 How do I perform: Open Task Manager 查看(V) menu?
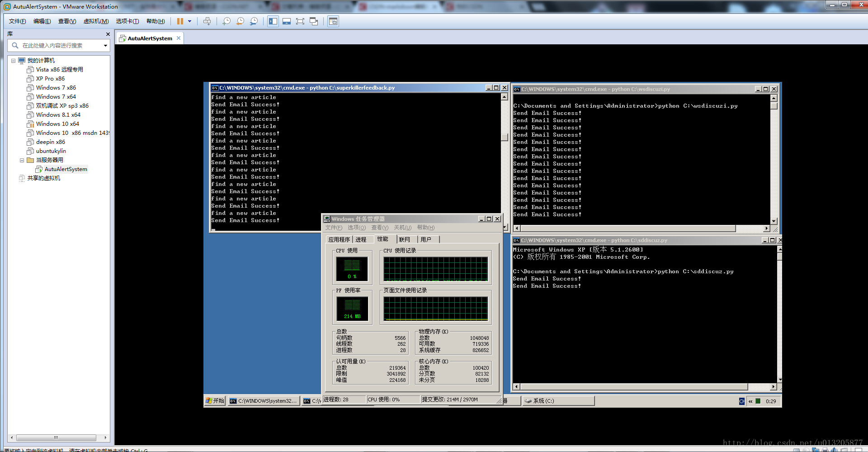point(380,228)
